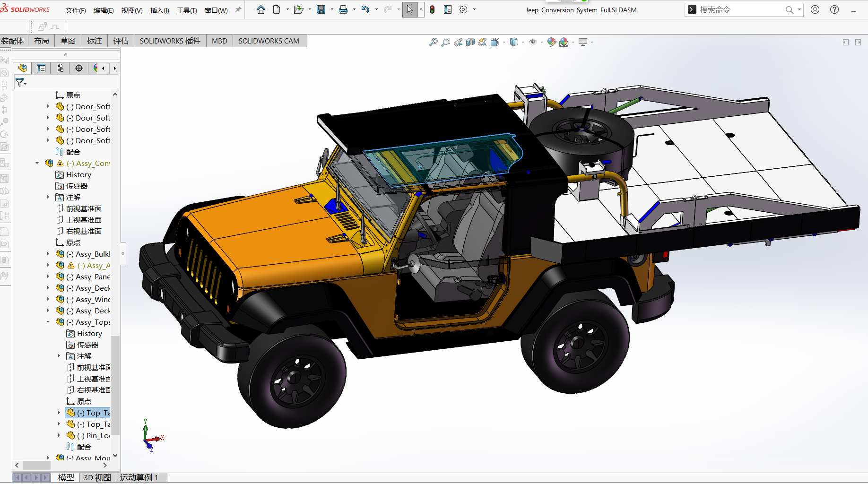This screenshot has width=868, height=484.
Task: Collapse the Assy_Tops tree node
Action: [48, 322]
